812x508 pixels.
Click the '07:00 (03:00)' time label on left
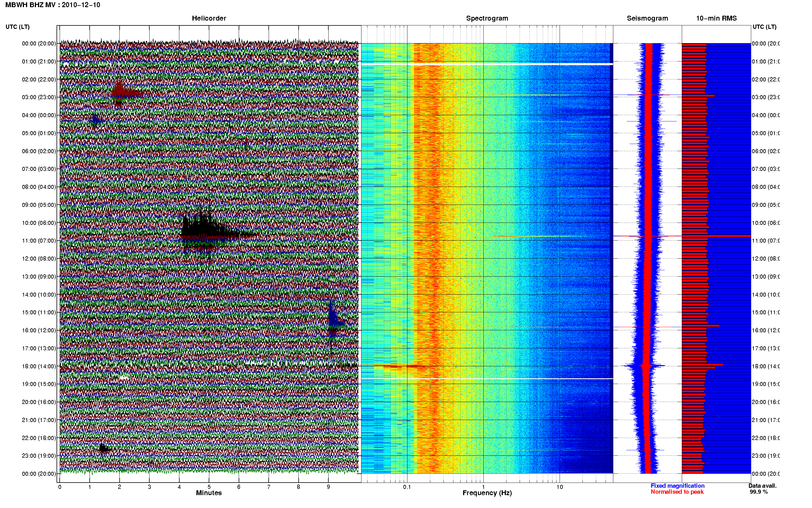tap(39, 169)
